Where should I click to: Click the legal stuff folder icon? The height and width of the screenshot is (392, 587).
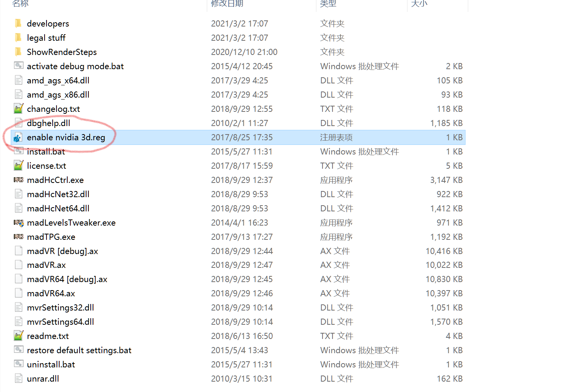[x=18, y=38]
